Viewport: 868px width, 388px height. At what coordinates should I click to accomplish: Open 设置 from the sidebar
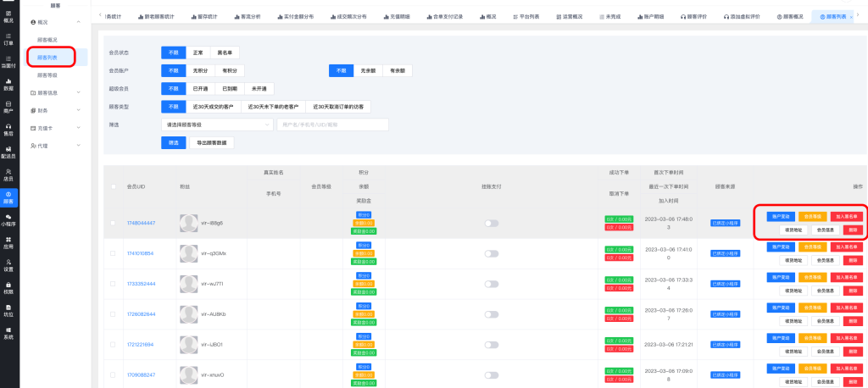pos(8,266)
